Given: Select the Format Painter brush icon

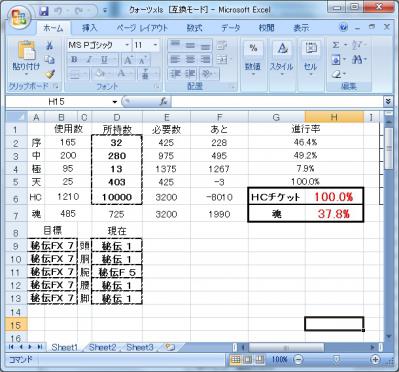Looking at the screenshot, I should tap(50, 74).
